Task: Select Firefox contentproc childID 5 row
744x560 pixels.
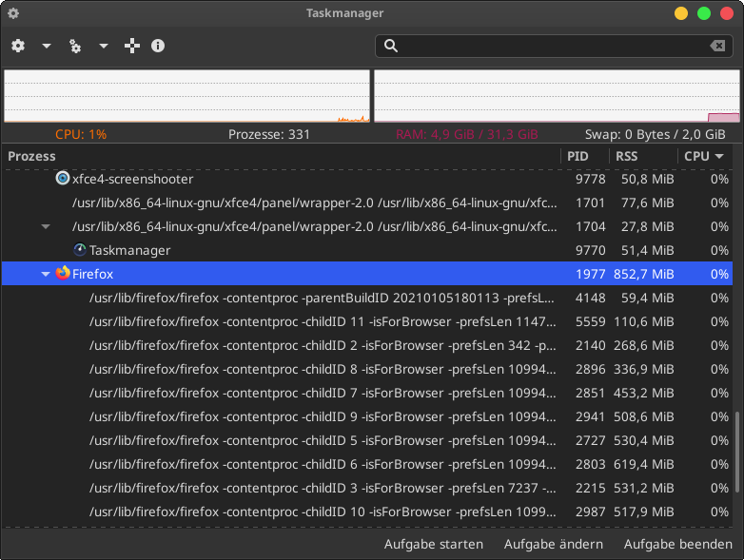Action: [x=367, y=440]
